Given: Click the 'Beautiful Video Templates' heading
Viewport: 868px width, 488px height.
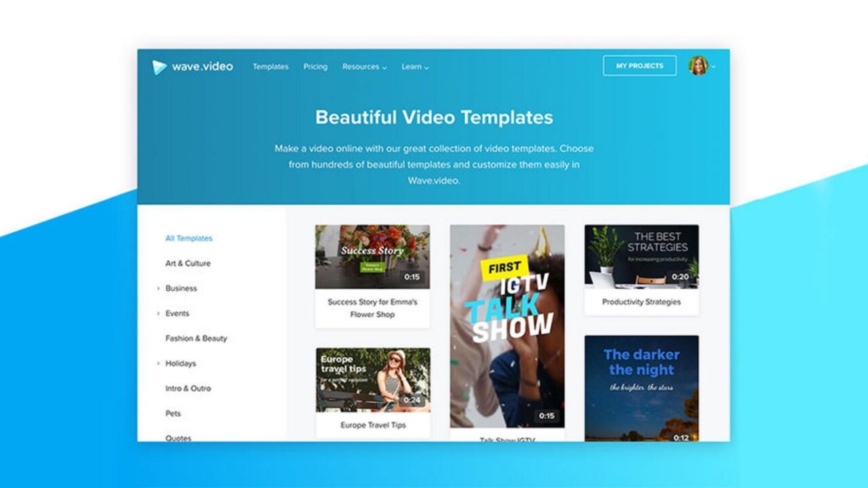Looking at the screenshot, I should [434, 117].
